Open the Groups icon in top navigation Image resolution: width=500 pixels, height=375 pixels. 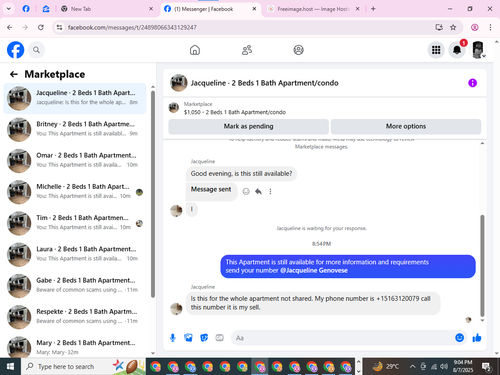click(298, 50)
